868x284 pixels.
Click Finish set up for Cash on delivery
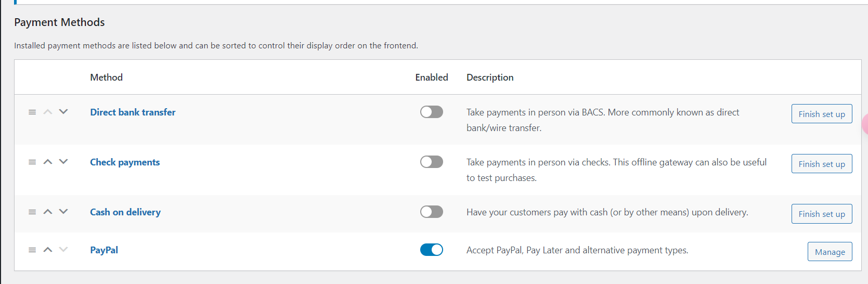tap(821, 214)
